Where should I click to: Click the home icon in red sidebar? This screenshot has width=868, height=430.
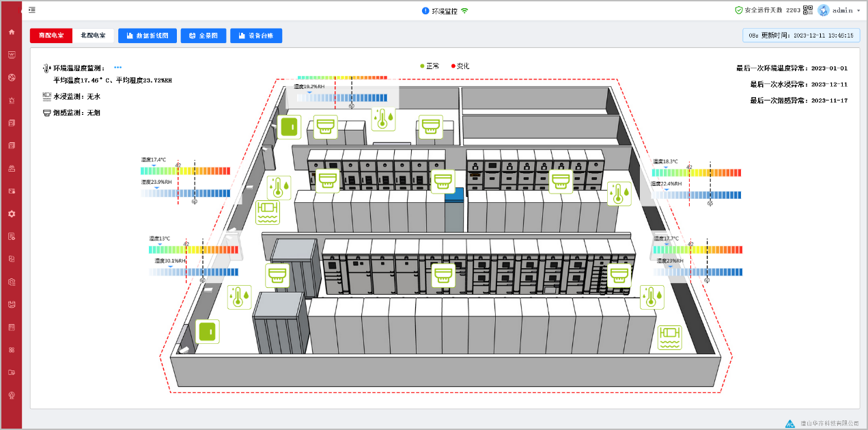pos(11,32)
